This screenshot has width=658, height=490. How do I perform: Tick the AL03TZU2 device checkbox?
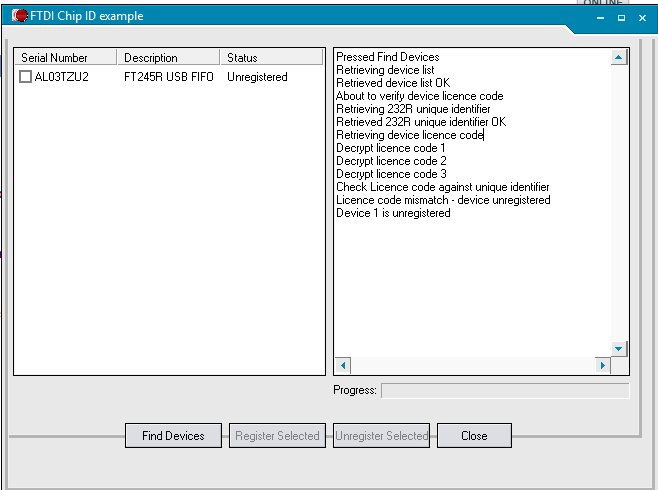(x=26, y=77)
